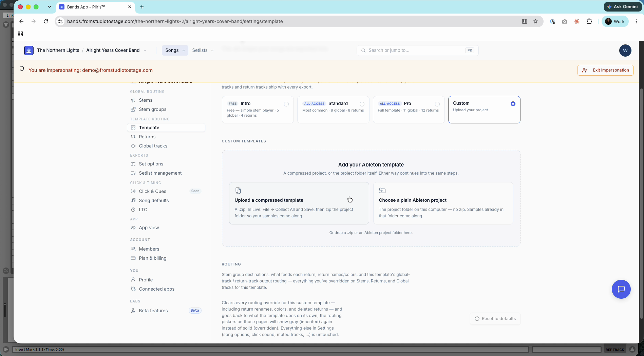Image resolution: width=644 pixels, height=356 pixels.
Task: Expand the Songs dropdown
Action: click(x=175, y=50)
